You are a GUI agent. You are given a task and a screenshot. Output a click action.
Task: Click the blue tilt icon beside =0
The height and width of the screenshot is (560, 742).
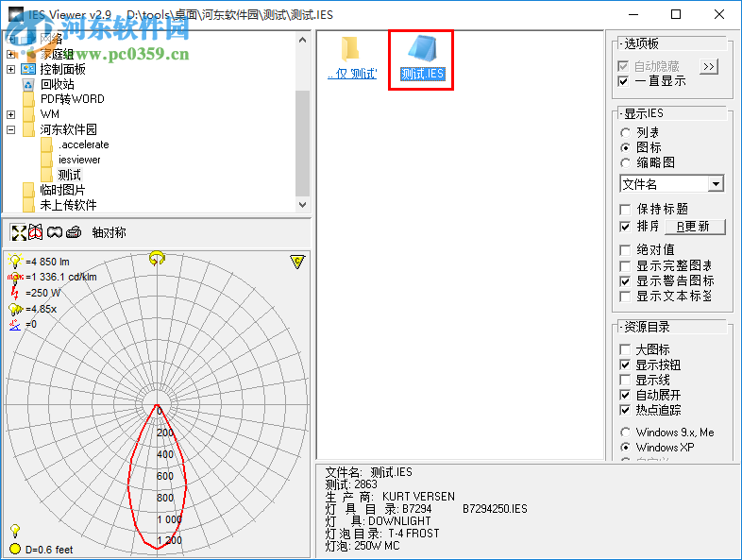coord(15,325)
